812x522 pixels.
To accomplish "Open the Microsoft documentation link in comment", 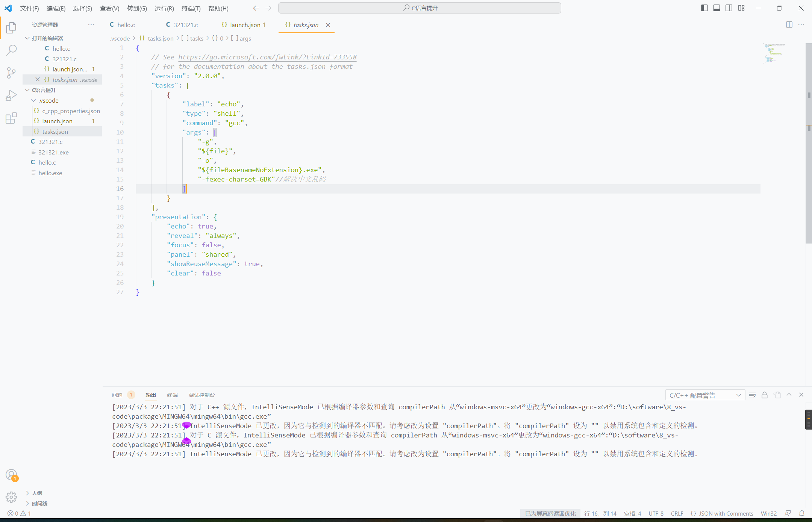I will pyautogui.click(x=267, y=57).
